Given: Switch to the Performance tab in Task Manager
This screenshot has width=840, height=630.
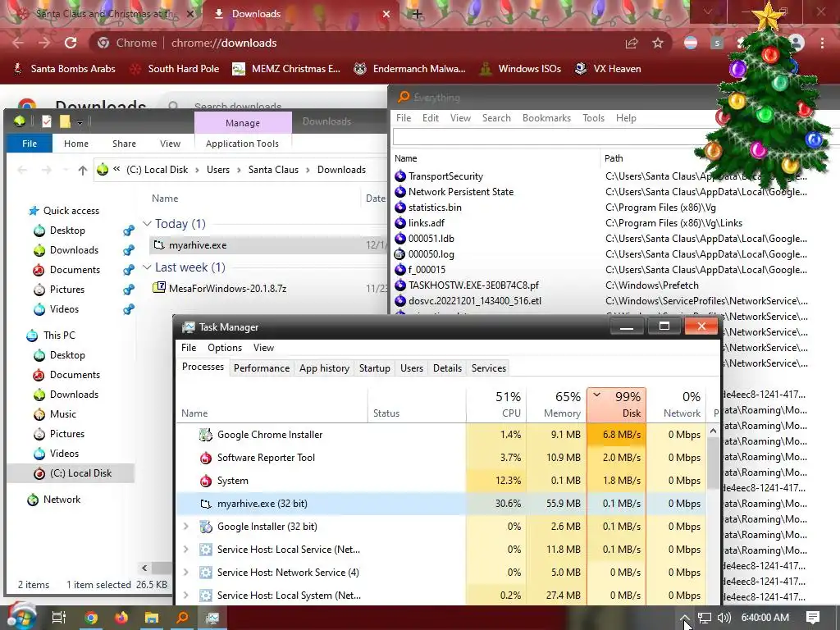Looking at the screenshot, I should pos(262,368).
